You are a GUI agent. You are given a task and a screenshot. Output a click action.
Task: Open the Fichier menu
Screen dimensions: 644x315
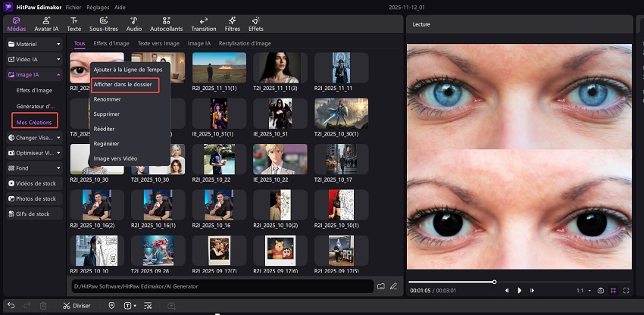click(73, 8)
